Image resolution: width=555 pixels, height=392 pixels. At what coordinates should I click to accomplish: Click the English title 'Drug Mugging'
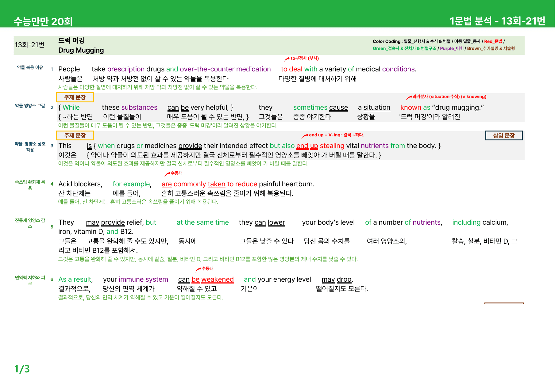pos(81,50)
